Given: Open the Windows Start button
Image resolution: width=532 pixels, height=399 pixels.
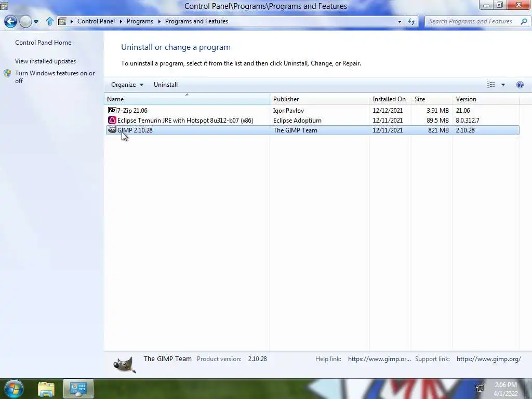Looking at the screenshot, I should 14,389.
